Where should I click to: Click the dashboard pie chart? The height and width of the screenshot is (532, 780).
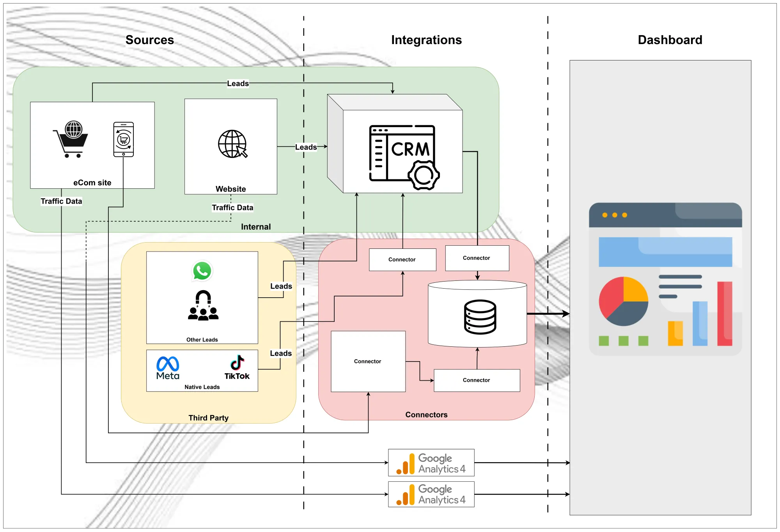[x=623, y=301]
